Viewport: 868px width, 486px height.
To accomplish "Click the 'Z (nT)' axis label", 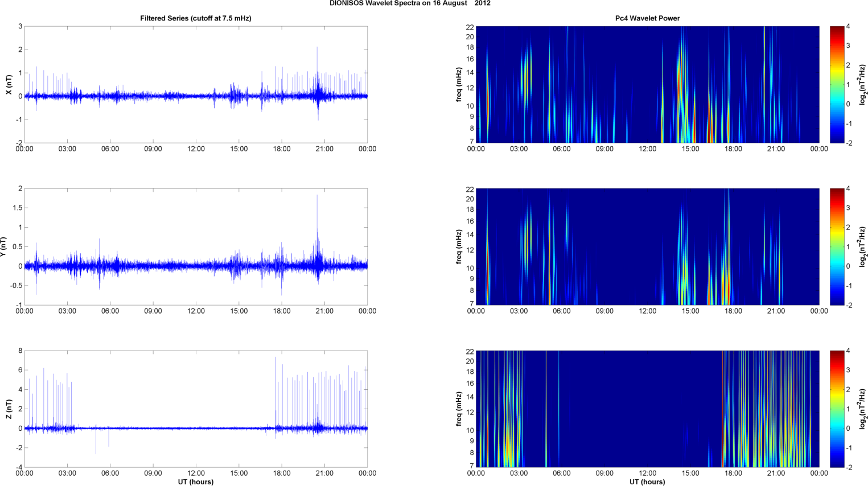I will [x=9, y=409].
